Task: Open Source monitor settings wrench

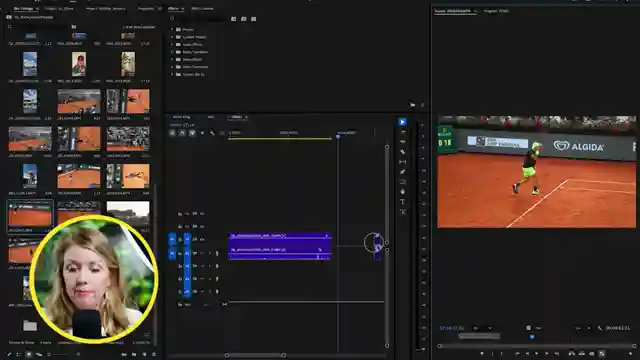Action: tap(600, 328)
